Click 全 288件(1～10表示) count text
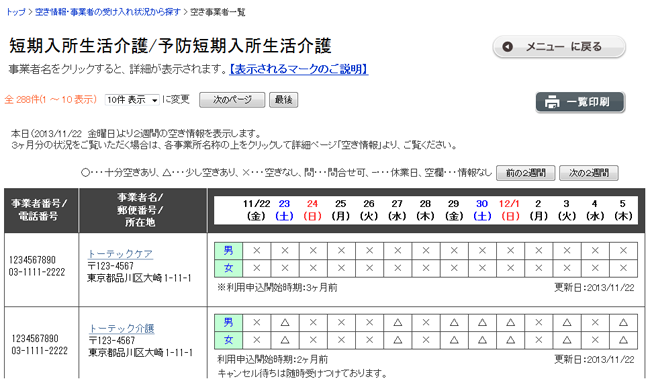 tap(51, 100)
